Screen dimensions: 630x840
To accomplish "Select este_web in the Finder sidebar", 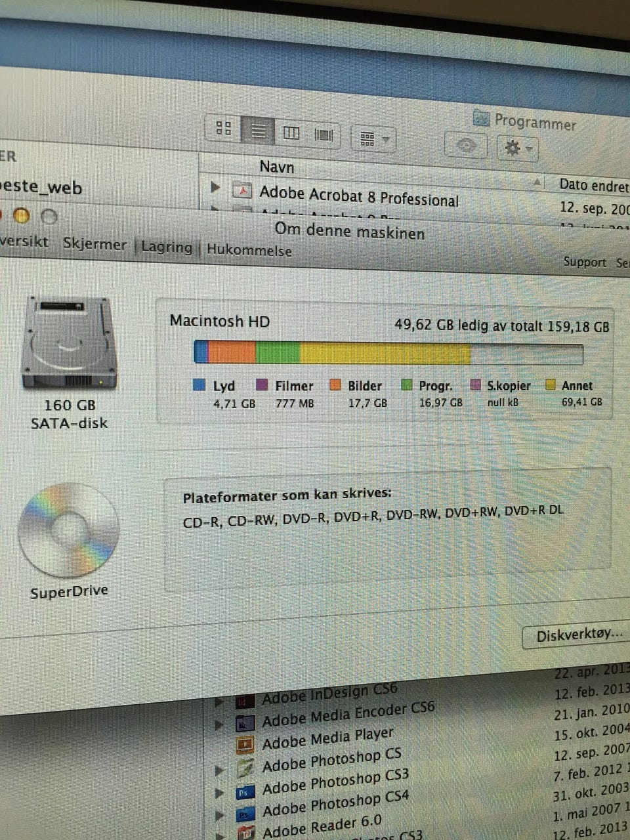I will tap(42, 186).
